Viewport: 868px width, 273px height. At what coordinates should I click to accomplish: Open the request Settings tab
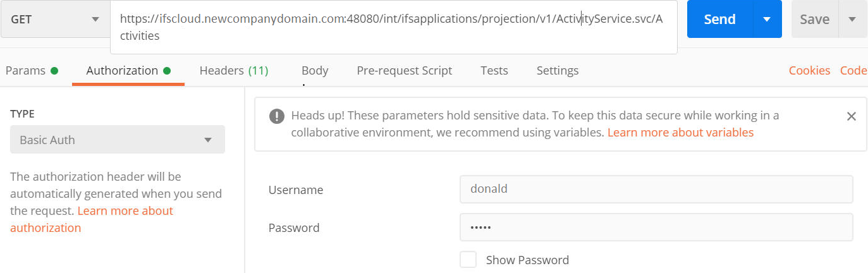pyautogui.click(x=557, y=71)
